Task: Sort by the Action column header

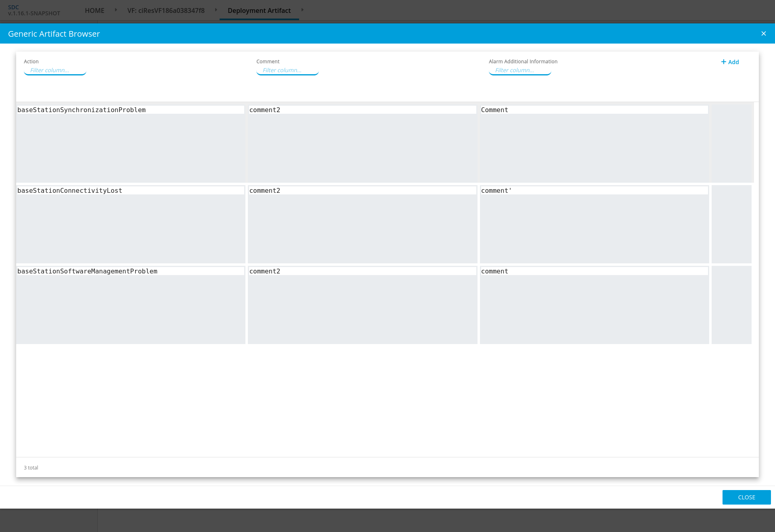Action: pos(31,61)
